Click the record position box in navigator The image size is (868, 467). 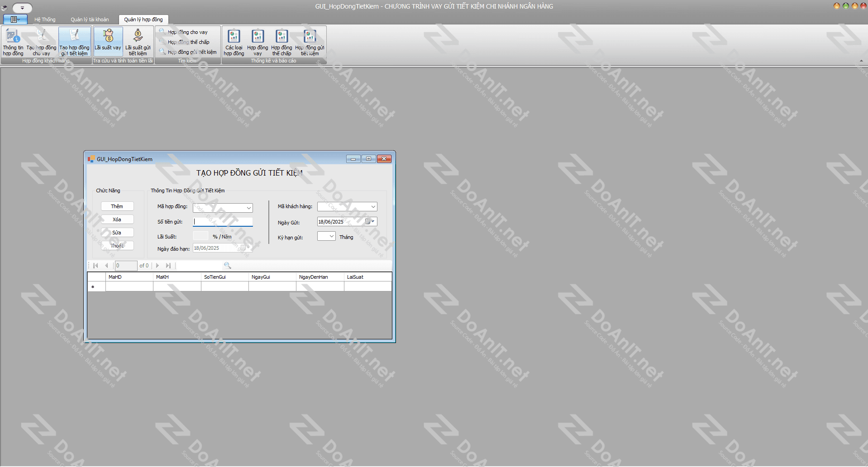(126, 266)
